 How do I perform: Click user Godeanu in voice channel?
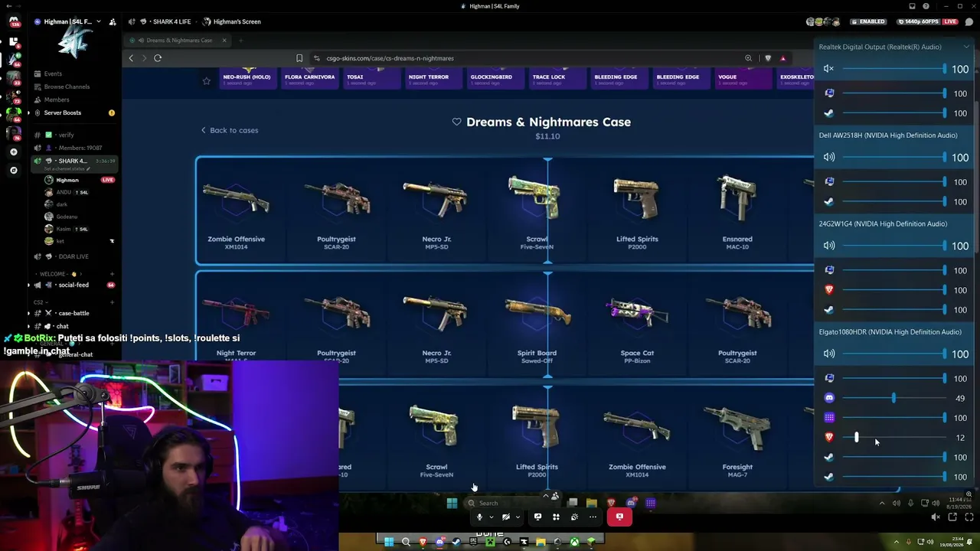pyautogui.click(x=67, y=217)
